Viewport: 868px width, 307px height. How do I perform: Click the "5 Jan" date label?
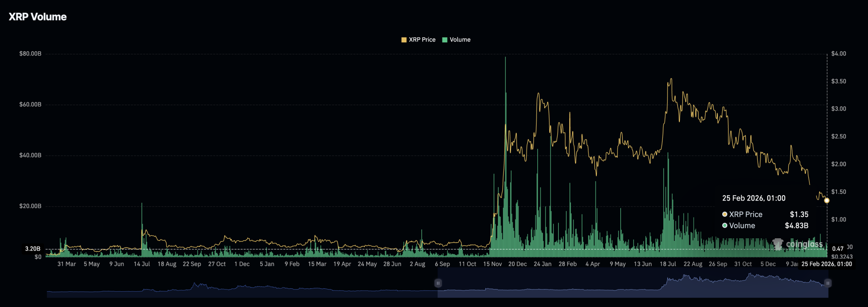coord(267,264)
